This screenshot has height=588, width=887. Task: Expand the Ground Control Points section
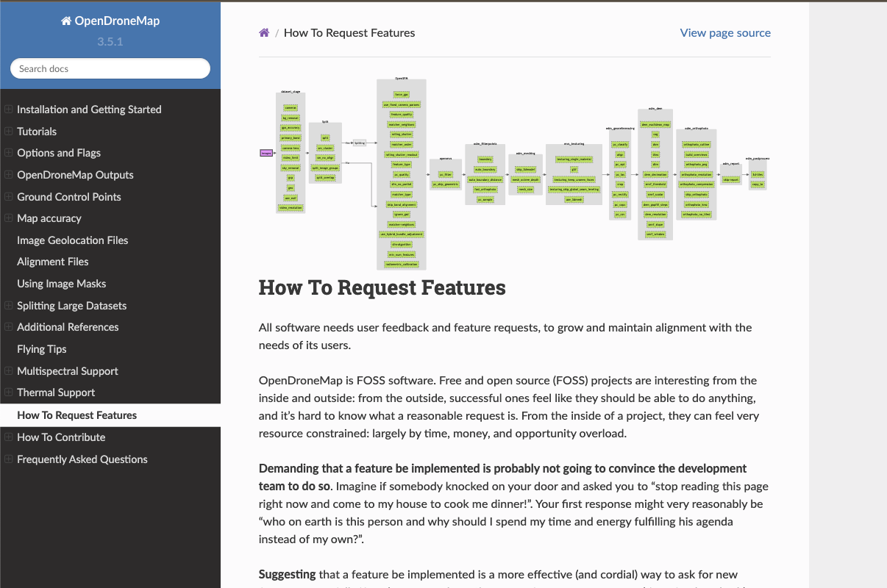coord(7,196)
